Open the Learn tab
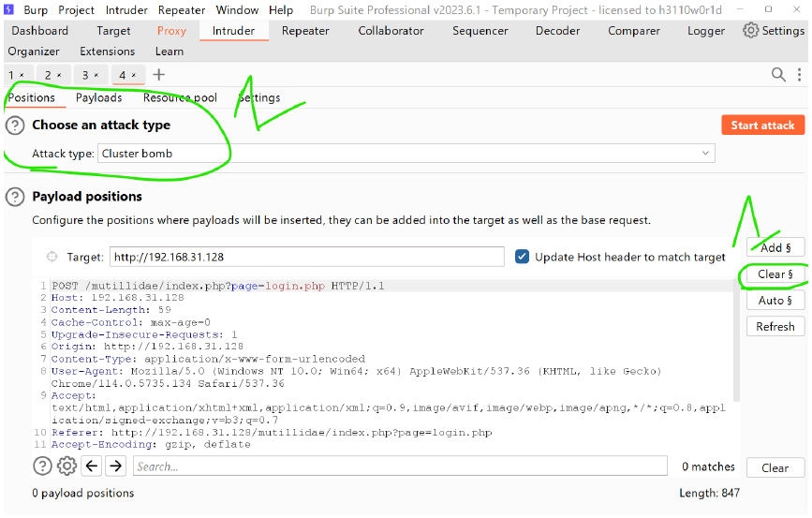The image size is (812, 518). (170, 52)
